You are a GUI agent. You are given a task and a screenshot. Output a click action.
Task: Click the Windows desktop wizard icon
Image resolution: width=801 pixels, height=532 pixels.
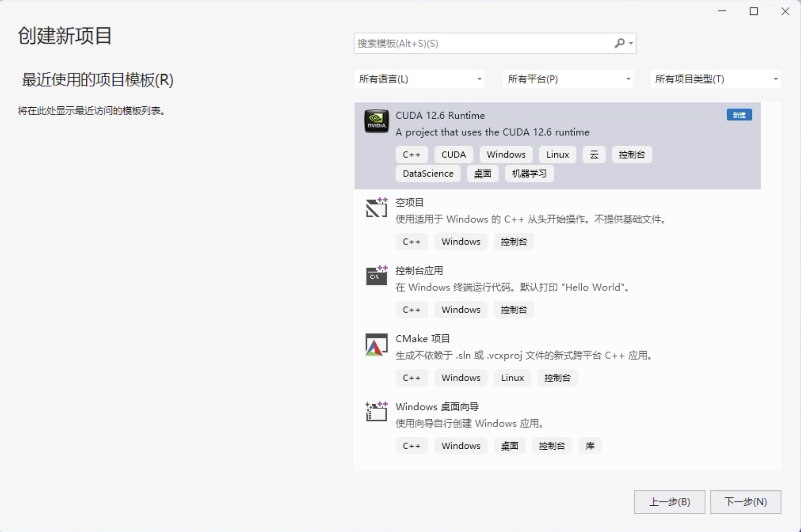(376, 411)
